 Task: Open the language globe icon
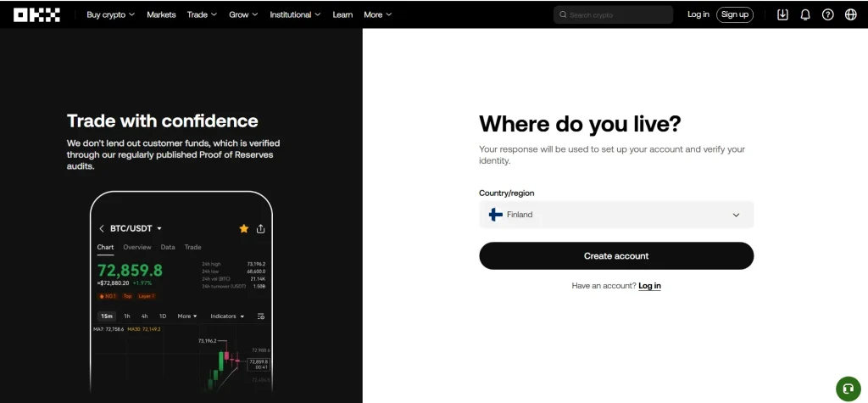click(851, 14)
